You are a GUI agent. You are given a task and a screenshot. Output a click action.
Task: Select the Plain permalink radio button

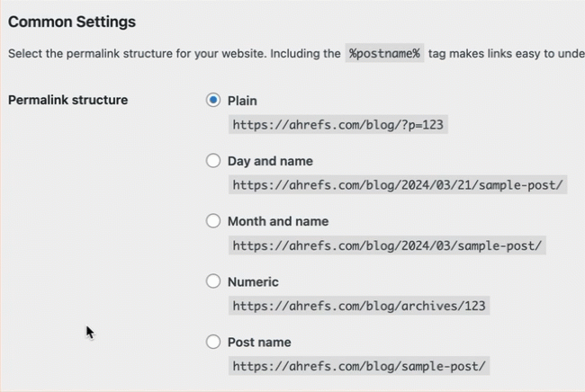point(213,101)
